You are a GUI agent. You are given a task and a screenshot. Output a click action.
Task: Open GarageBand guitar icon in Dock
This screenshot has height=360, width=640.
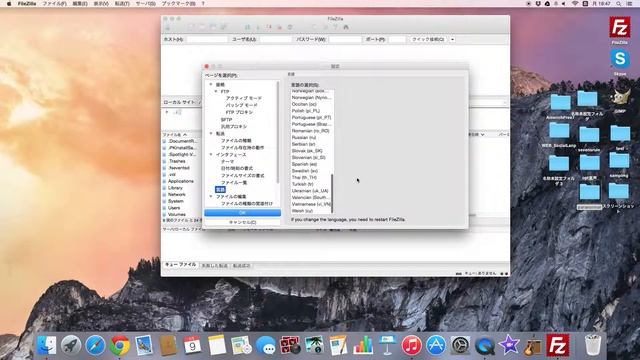pos(533,345)
